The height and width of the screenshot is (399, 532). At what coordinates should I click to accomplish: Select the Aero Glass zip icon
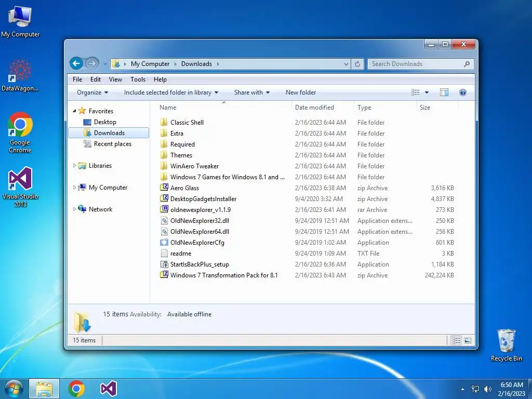164,188
